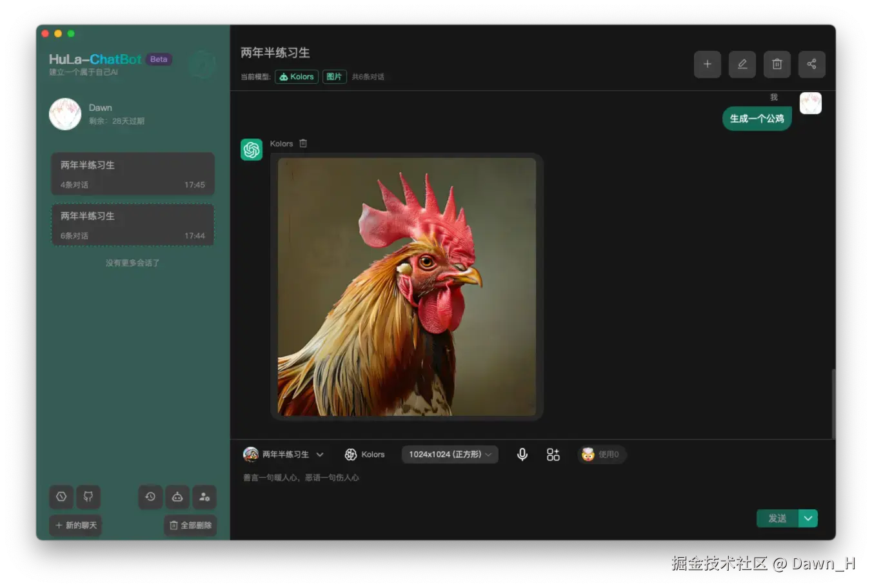Click my avatar beside the sent message
The image size is (872, 588).
[x=811, y=103]
